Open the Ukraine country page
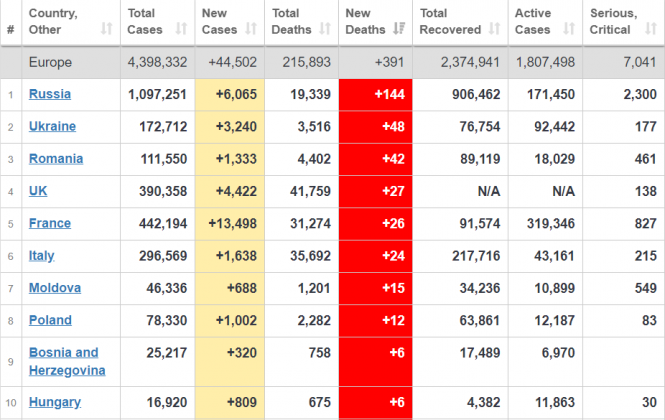 pyautogui.click(x=52, y=127)
